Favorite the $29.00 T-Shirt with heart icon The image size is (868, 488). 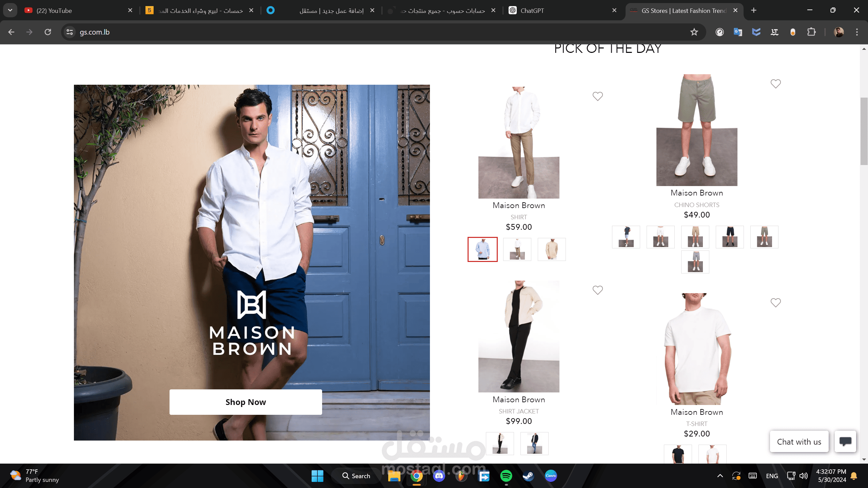tap(775, 303)
